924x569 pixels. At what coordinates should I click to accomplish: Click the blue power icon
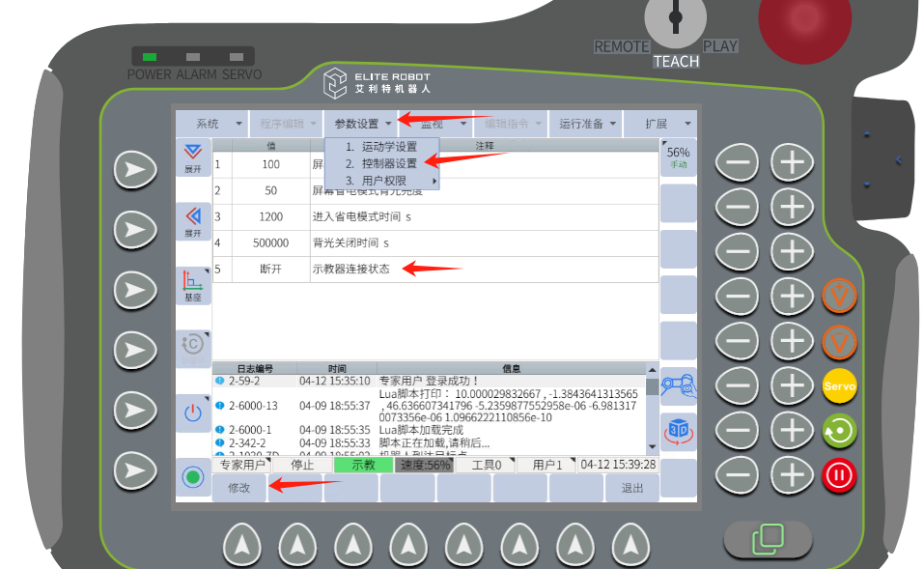click(193, 413)
